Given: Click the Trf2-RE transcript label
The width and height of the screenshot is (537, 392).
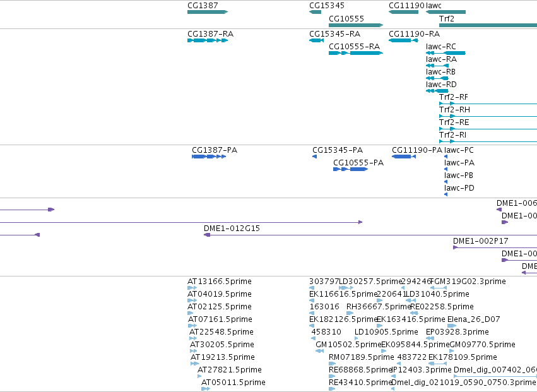Looking at the screenshot, I should 454,122.
